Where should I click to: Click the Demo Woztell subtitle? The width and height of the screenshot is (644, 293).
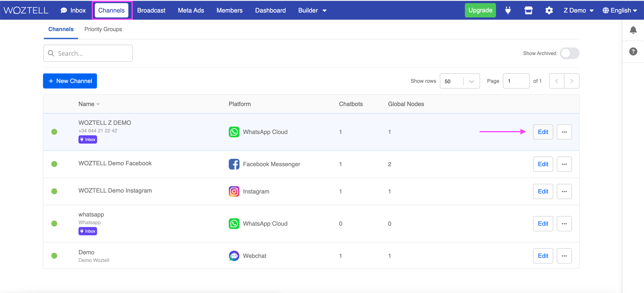click(94, 260)
